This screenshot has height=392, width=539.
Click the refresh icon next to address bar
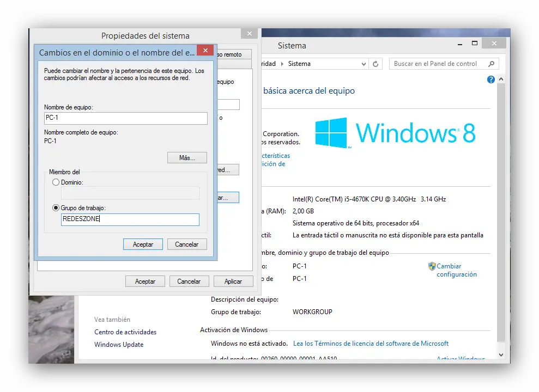pyautogui.click(x=376, y=64)
